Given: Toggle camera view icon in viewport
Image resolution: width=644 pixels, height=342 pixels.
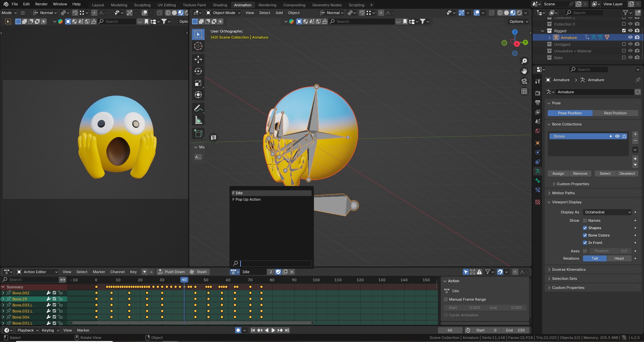Looking at the screenshot, I should [x=524, y=81].
